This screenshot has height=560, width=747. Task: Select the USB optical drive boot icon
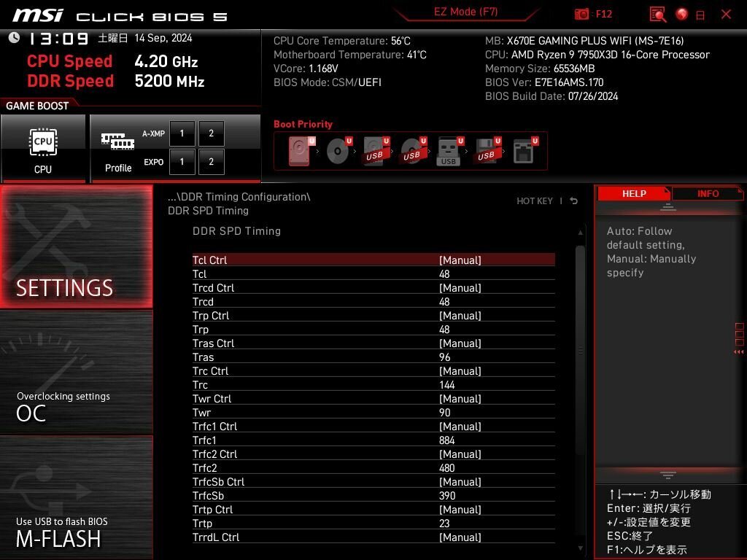(x=414, y=151)
